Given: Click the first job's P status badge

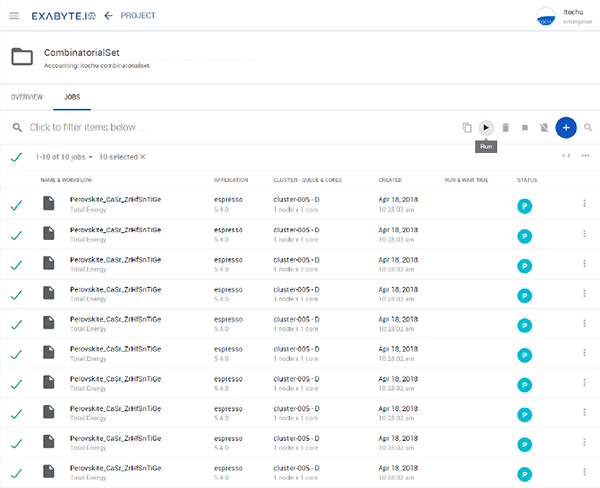Looking at the screenshot, I should (525, 206).
